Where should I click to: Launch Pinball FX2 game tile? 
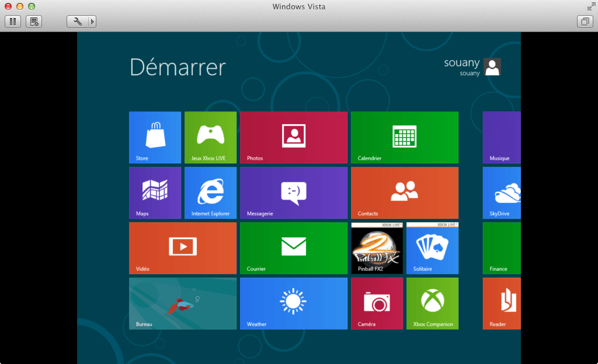point(377,249)
